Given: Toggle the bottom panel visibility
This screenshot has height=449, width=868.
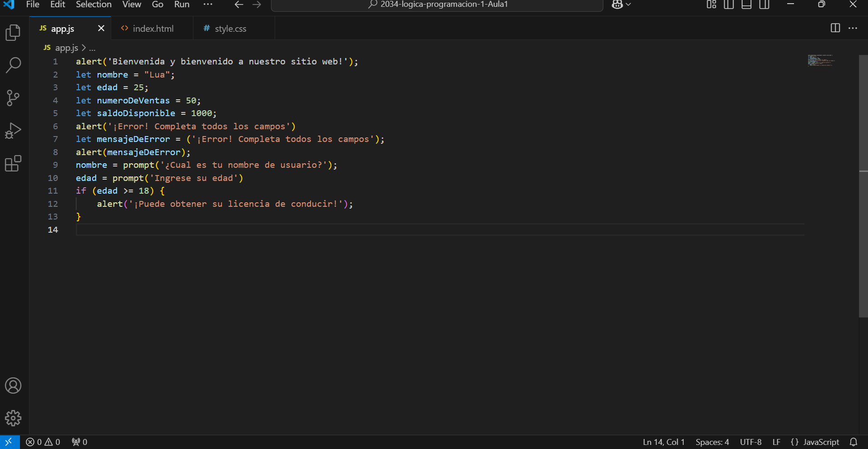Looking at the screenshot, I should (x=747, y=5).
